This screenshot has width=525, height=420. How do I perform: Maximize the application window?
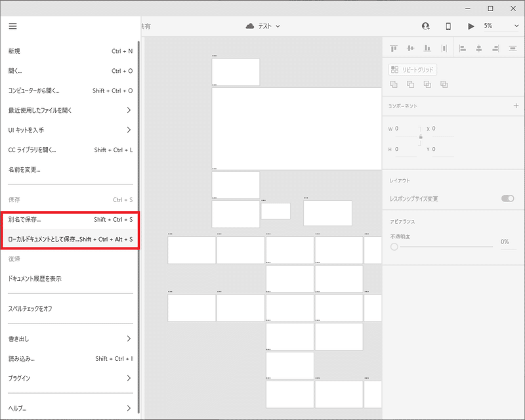click(x=490, y=9)
